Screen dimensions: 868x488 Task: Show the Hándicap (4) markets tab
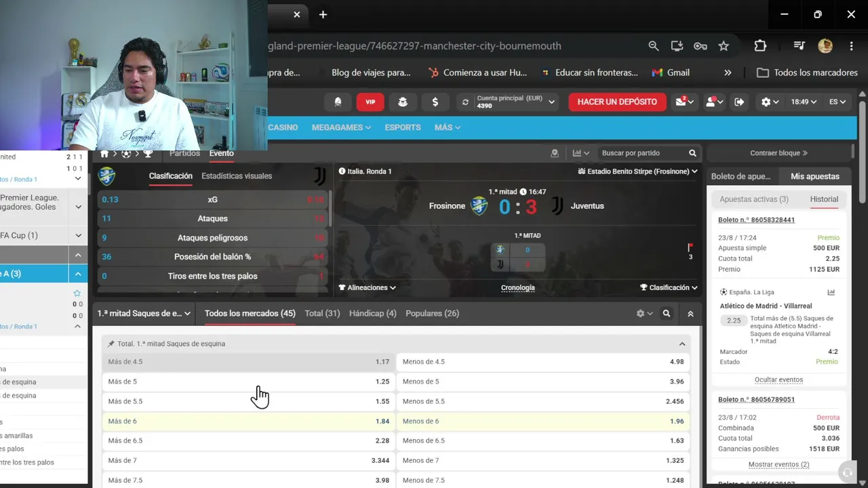coord(373,313)
